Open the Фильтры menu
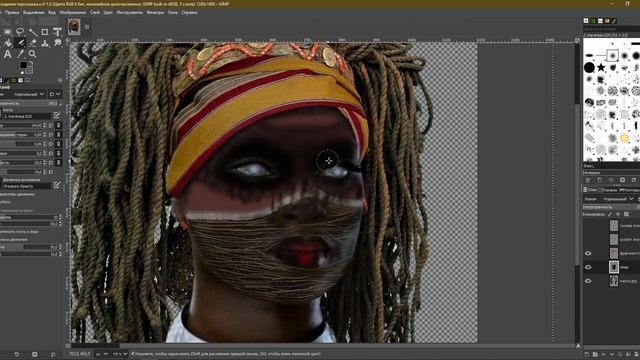The image size is (640, 360). 155,13
